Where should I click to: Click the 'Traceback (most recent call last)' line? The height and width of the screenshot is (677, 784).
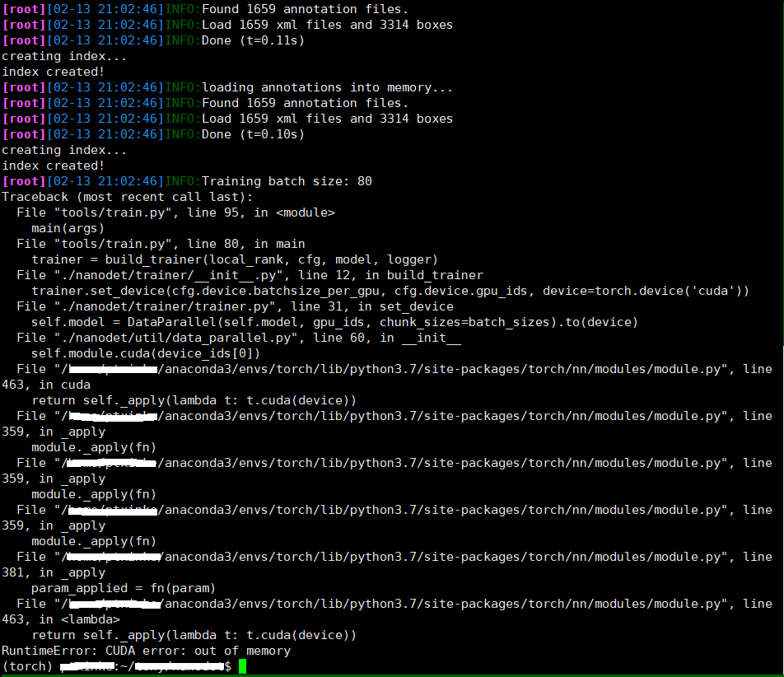click(x=126, y=196)
